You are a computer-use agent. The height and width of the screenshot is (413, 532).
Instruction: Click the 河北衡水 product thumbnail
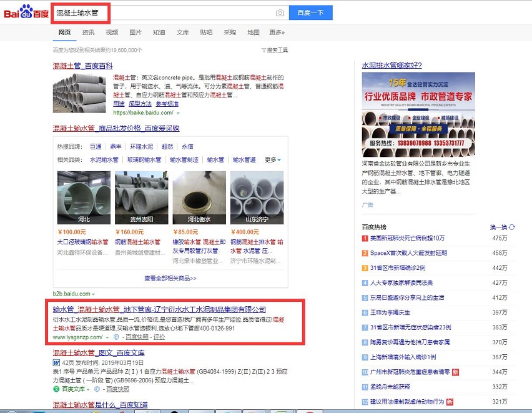tap(199, 197)
